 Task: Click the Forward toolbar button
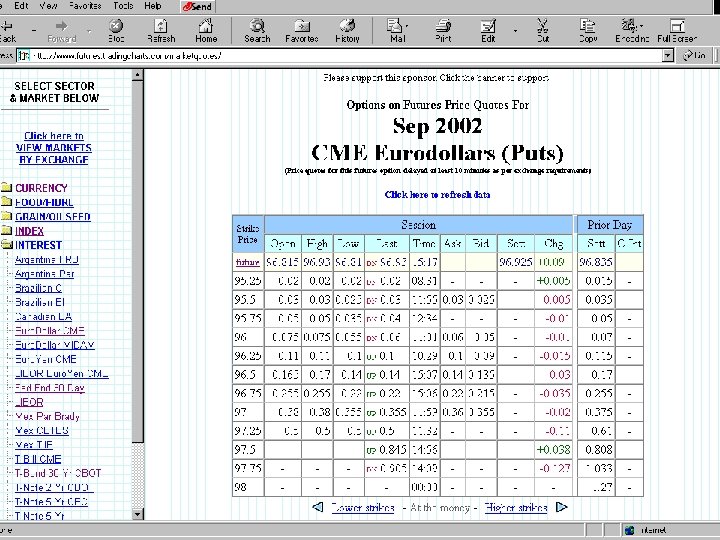point(62,31)
